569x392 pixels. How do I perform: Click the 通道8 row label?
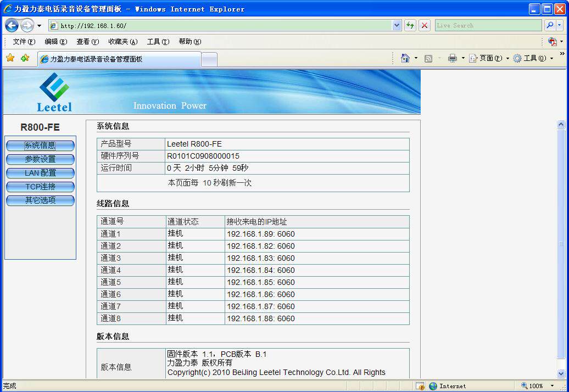(111, 318)
